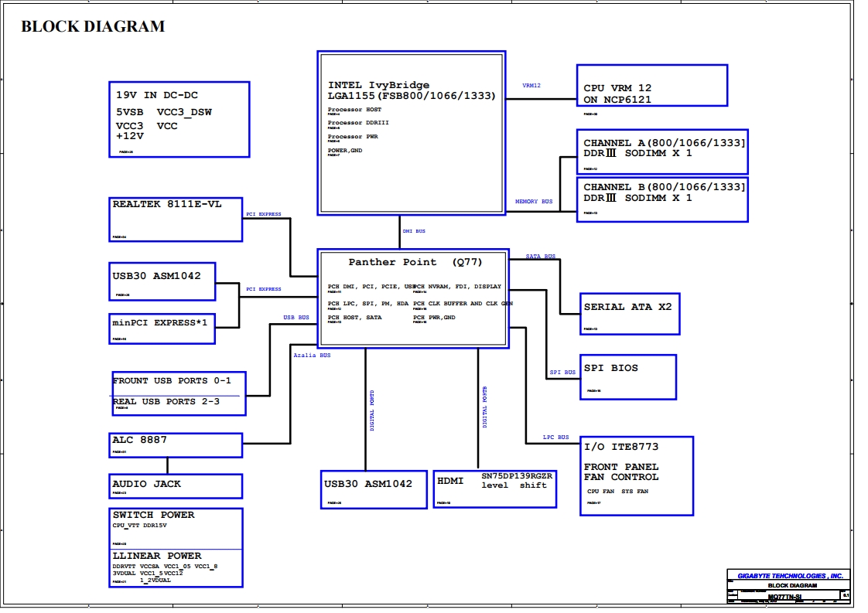Select the 'CHANNEL B(800/1066/1333)' label

coord(665,188)
